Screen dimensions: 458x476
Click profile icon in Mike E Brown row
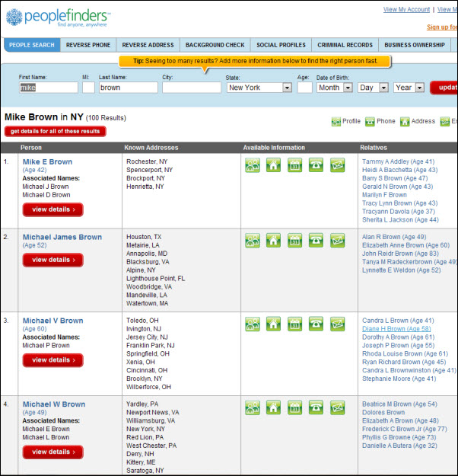tap(253, 165)
